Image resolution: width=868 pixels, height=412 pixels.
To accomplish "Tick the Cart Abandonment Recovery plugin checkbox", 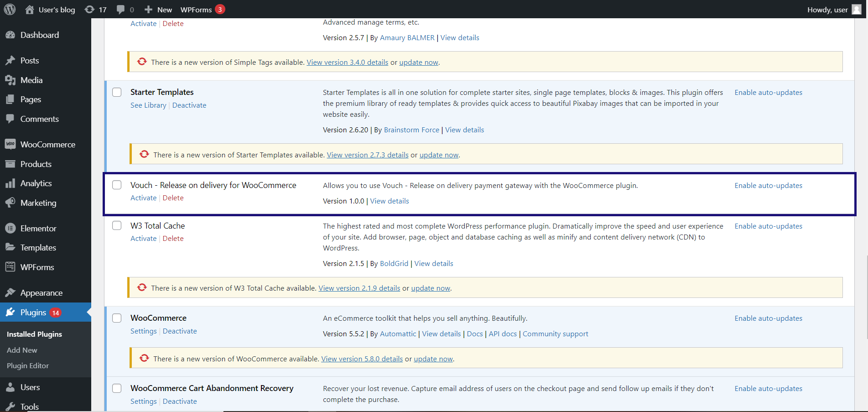I will 117,388.
